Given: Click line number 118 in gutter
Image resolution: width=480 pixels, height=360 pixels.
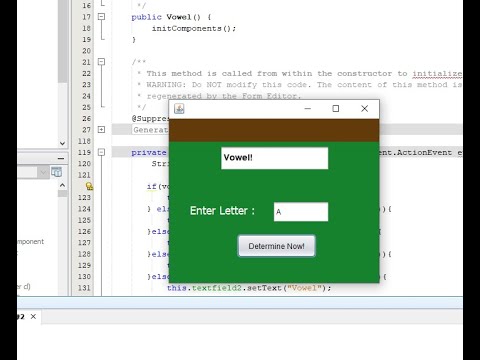Looking at the screenshot, I should click(84, 141).
